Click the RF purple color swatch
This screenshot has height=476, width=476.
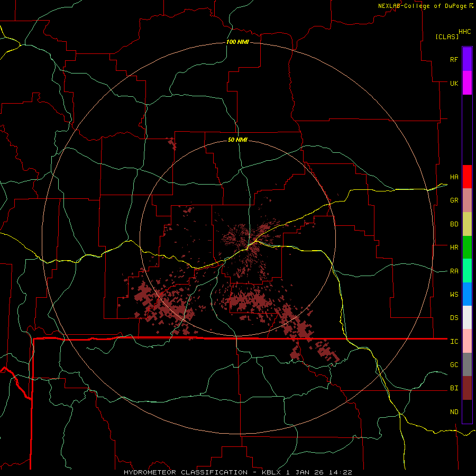tap(467, 59)
